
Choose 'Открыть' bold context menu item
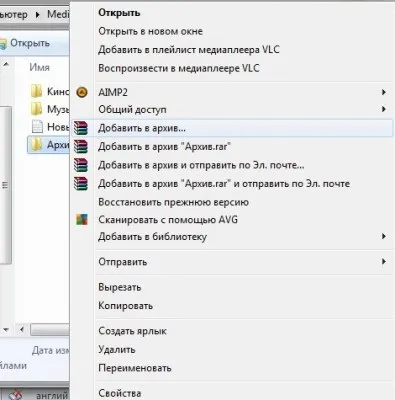[x=119, y=13]
